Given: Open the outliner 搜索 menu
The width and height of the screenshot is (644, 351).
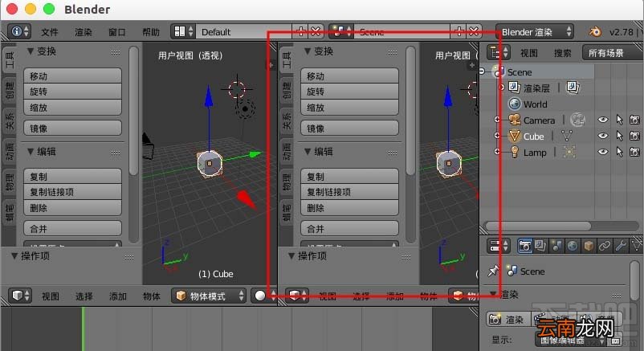Looking at the screenshot, I should (563, 53).
